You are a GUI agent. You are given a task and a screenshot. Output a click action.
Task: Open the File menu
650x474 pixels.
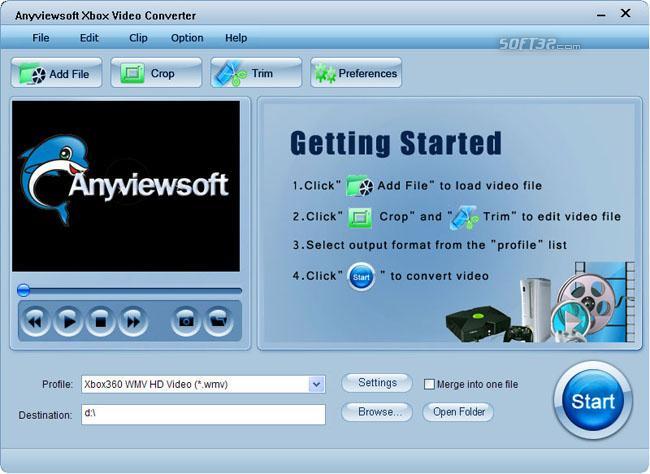coord(41,38)
